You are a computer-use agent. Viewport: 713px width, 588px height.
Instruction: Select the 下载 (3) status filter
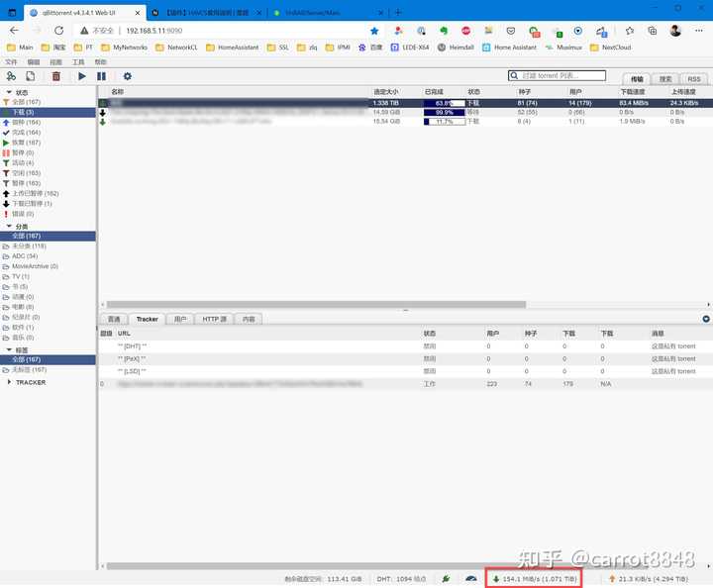[48, 112]
